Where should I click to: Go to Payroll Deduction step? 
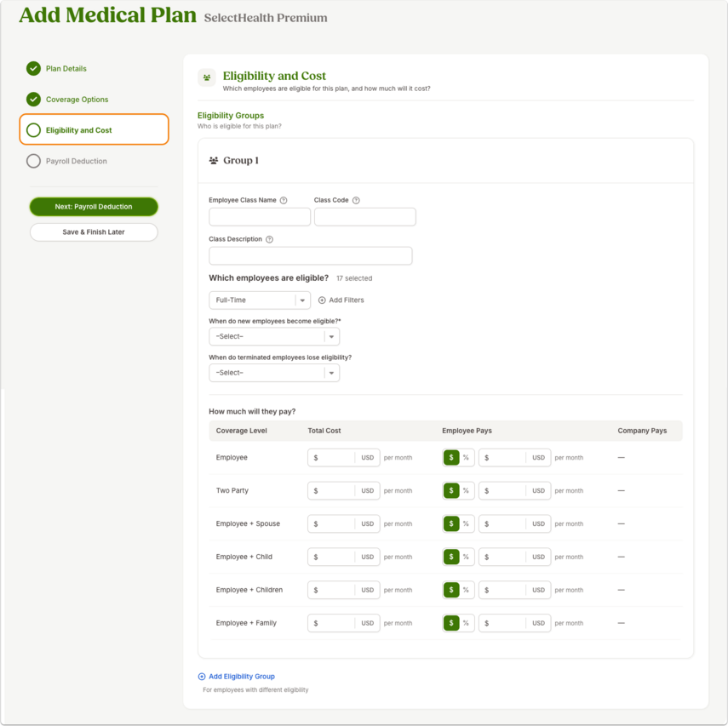76,161
